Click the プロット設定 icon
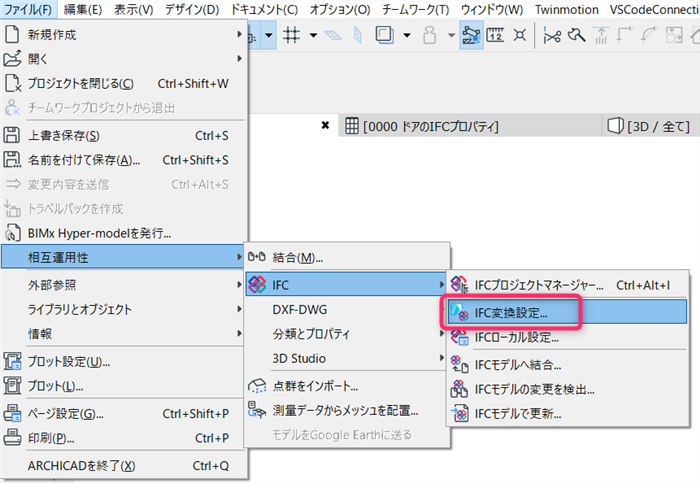This screenshot has width=700, height=483. click(12, 361)
